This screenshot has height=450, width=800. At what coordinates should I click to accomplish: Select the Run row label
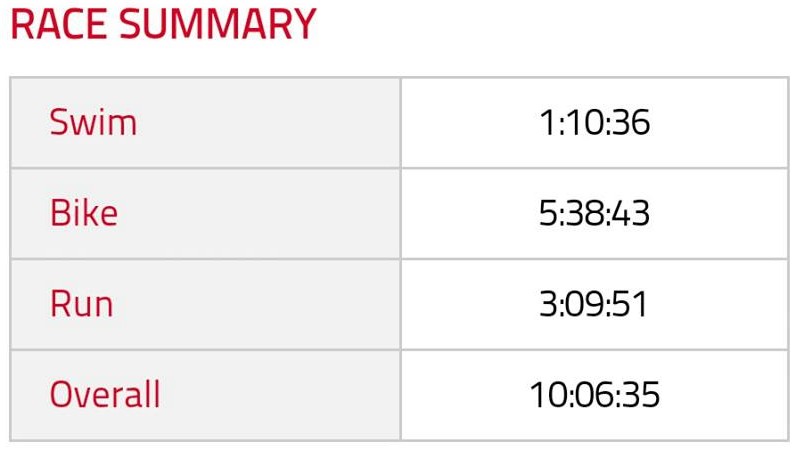80,304
